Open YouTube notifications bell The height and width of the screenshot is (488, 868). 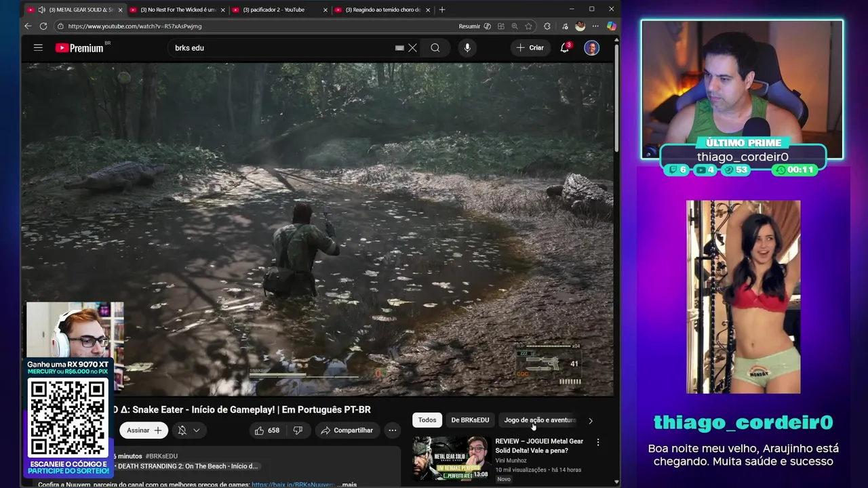pos(564,47)
